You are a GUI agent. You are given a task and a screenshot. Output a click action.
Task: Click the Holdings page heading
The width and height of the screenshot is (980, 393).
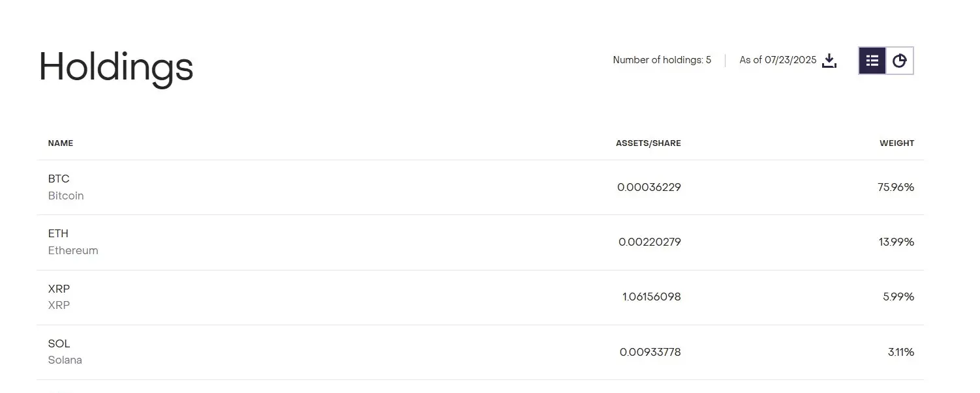point(116,68)
